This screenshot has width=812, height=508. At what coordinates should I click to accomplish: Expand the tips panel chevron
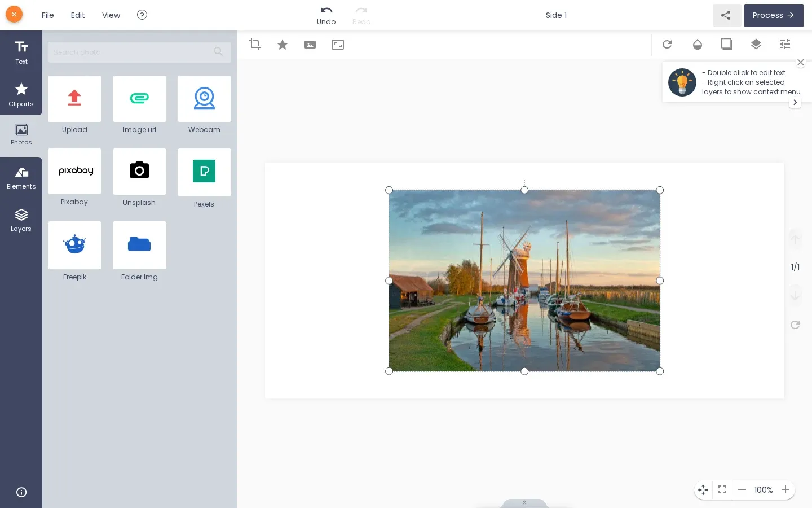[x=795, y=102]
